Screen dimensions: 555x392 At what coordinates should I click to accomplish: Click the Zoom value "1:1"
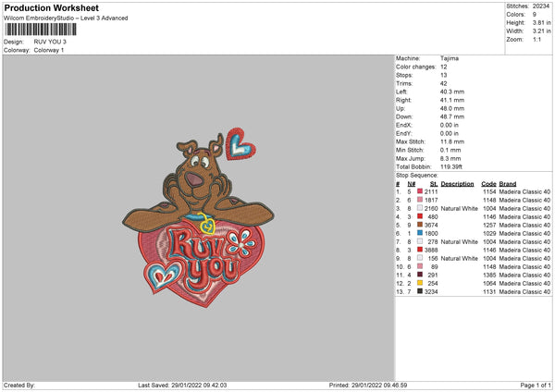(536, 39)
